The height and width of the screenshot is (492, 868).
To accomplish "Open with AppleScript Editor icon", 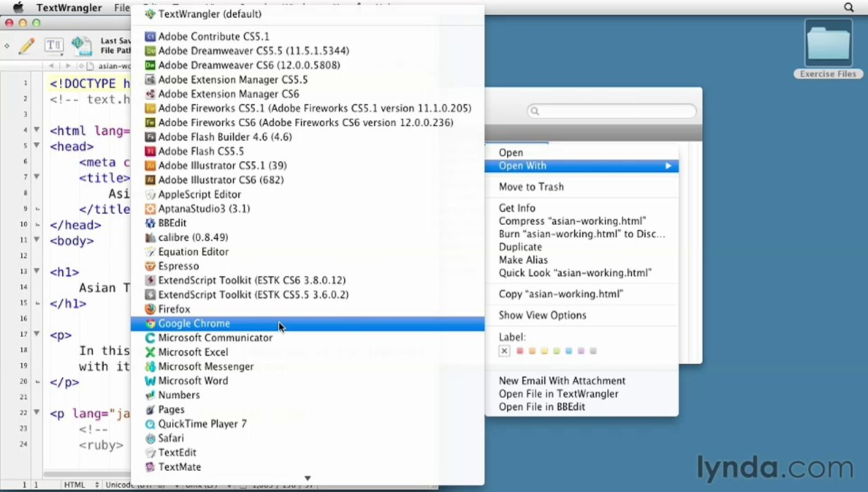I will pyautogui.click(x=150, y=194).
